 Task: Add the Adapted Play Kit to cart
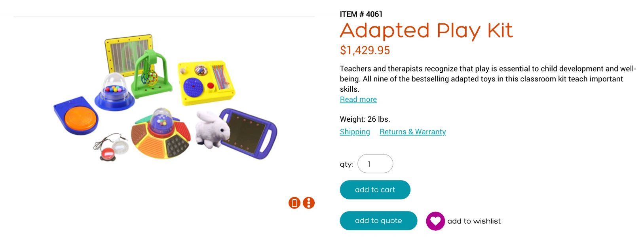click(x=375, y=190)
